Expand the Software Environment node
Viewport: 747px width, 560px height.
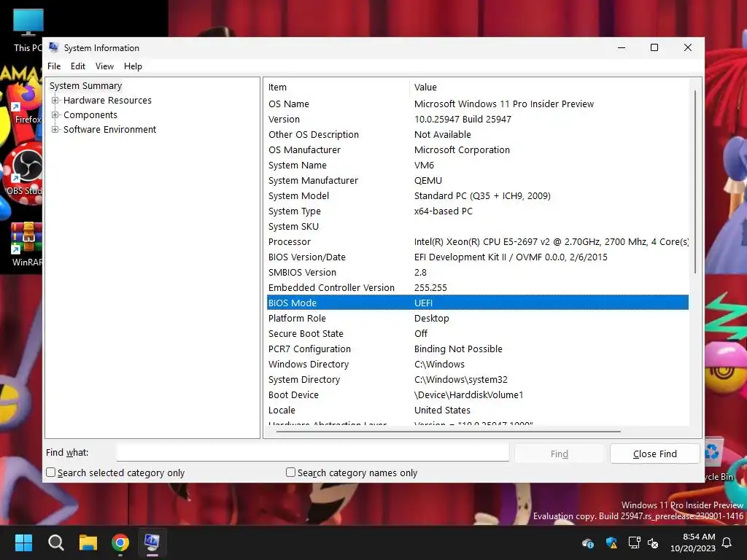tap(55, 130)
